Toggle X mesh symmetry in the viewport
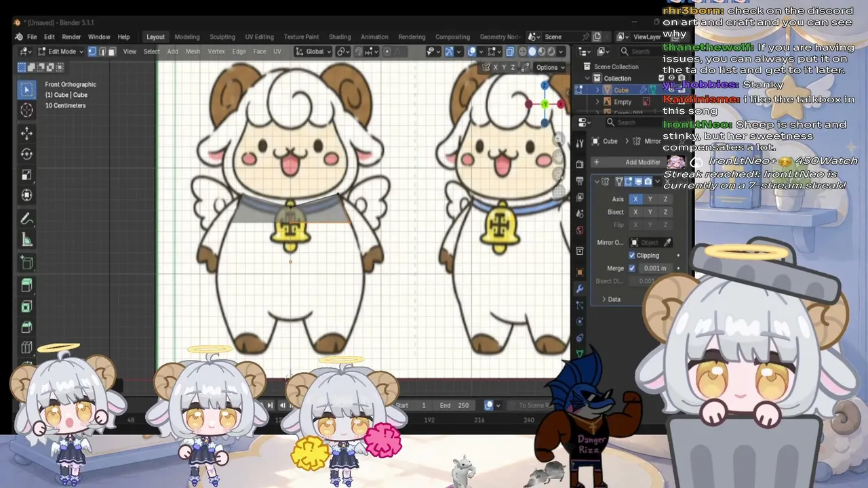The height and width of the screenshot is (488, 868). pos(495,67)
